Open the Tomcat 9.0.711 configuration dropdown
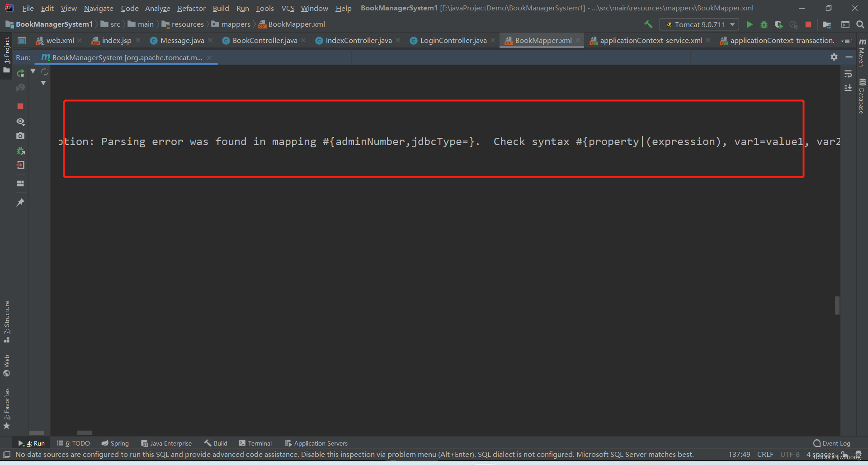868x465 pixels. [699, 24]
